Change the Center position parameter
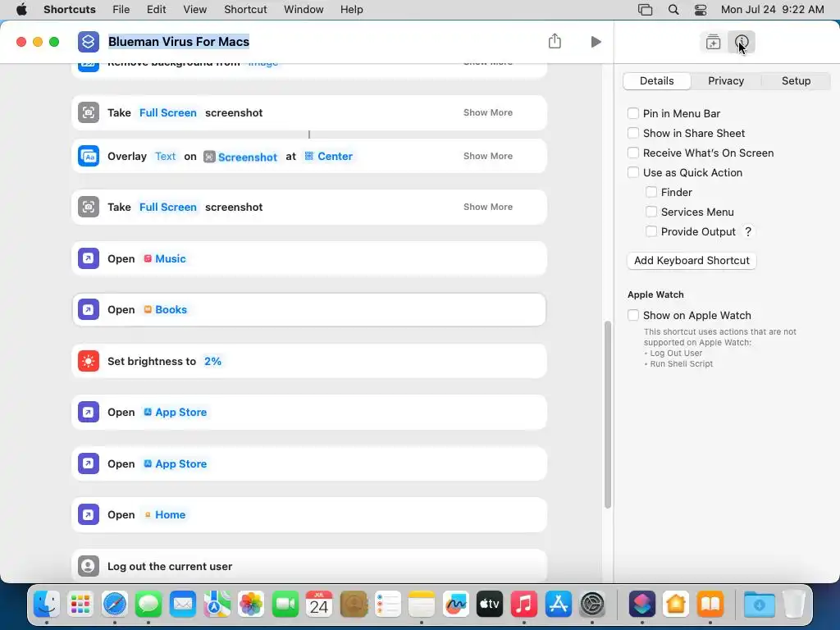This screenshot has height=630, width=840. (x=328, y=157)
